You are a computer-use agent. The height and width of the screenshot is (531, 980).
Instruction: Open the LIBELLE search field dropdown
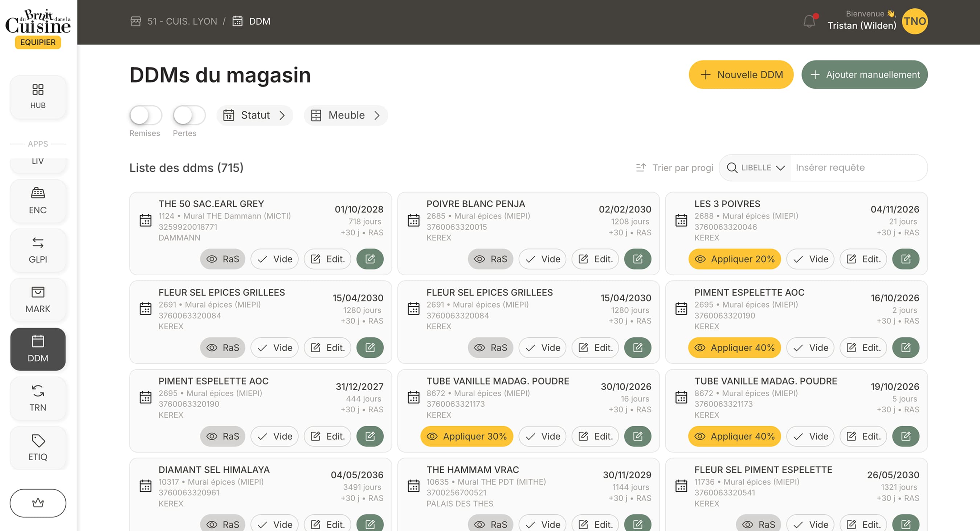pyautogui.click(x=756, y=168)
